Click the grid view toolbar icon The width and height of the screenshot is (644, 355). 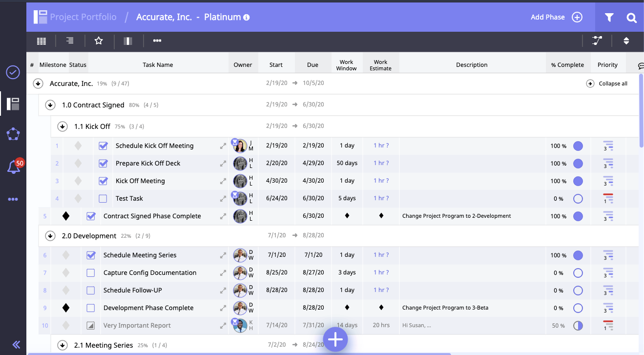pos(42,41)
